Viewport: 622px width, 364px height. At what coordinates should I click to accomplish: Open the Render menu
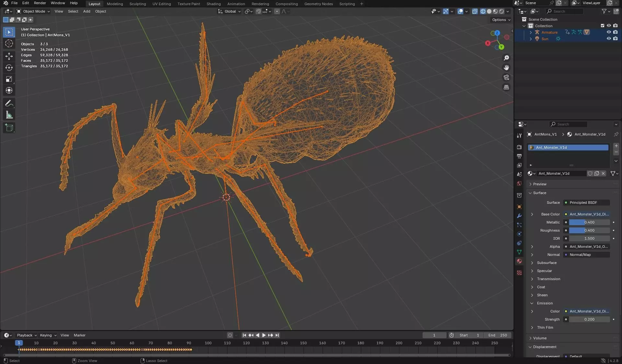[40, 3]
